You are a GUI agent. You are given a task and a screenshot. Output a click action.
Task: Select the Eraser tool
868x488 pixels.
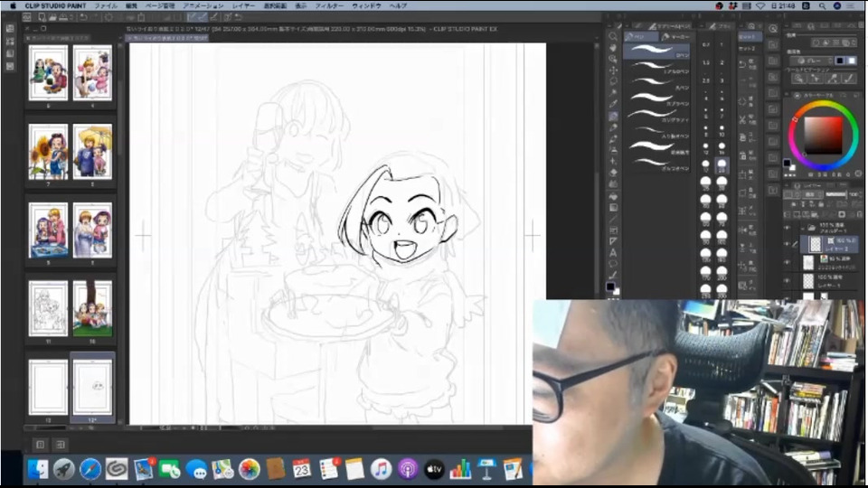point(613,172)
